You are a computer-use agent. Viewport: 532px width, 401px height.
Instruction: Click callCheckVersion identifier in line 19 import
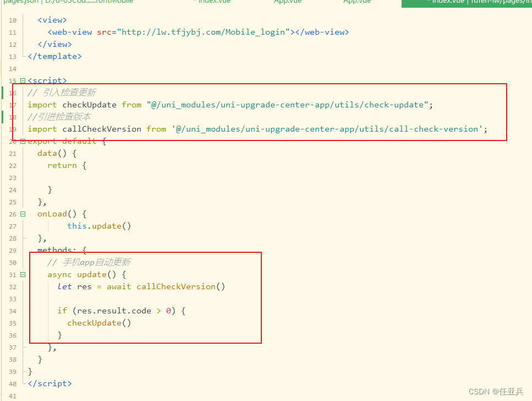pyautogui.click(x=101, y=129)
